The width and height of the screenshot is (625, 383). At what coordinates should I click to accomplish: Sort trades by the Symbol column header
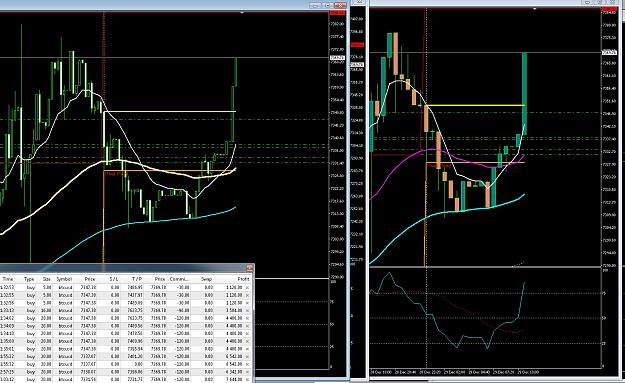[x=64, y=279]
